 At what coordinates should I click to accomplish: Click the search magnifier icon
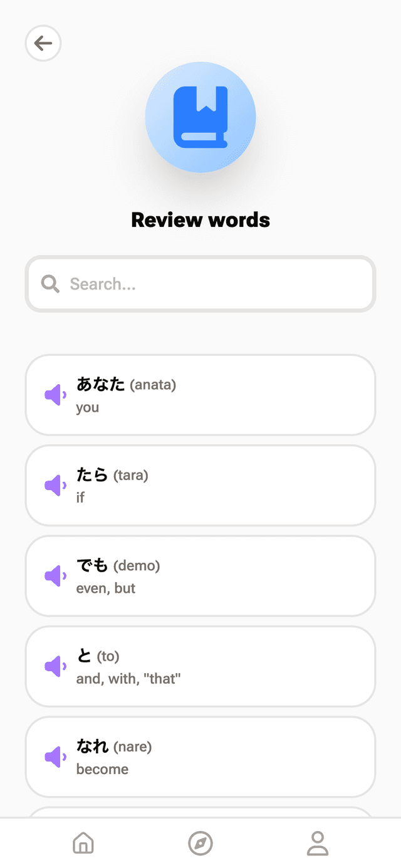[x=50, y=284]
